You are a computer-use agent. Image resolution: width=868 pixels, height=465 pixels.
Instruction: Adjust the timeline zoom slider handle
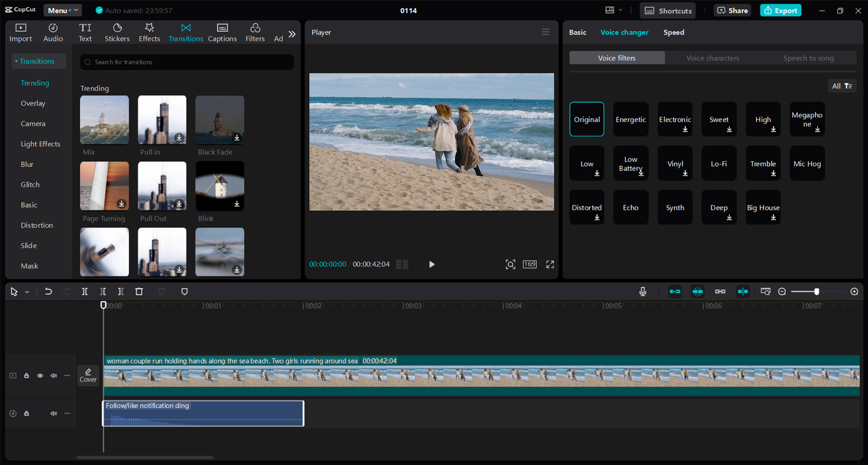[816, 291]
